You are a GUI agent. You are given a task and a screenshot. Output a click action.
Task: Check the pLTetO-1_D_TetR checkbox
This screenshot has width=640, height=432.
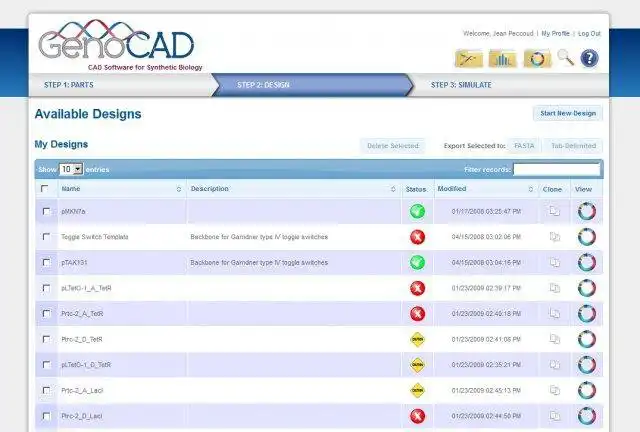coord(47,365)
